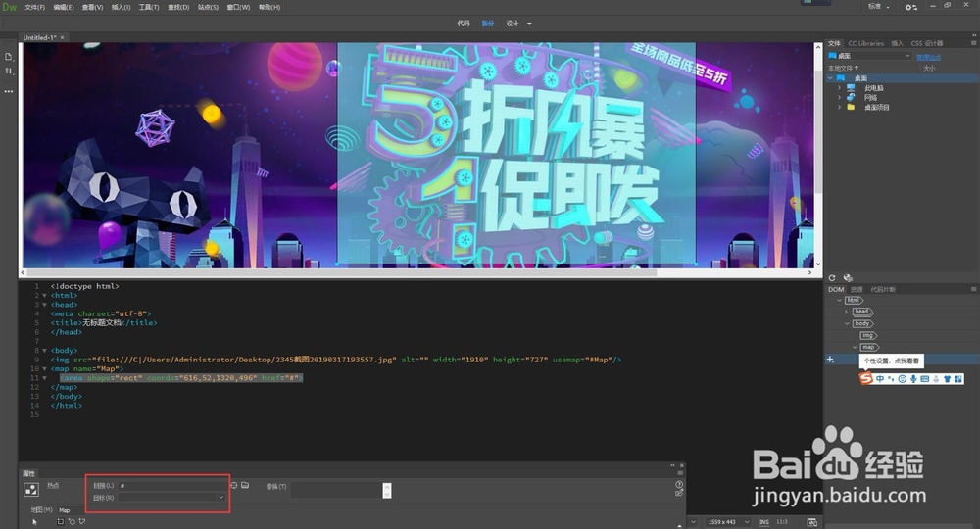Open Sogou emoji face icon
The image size is (980, 529).
click(902, 379)
